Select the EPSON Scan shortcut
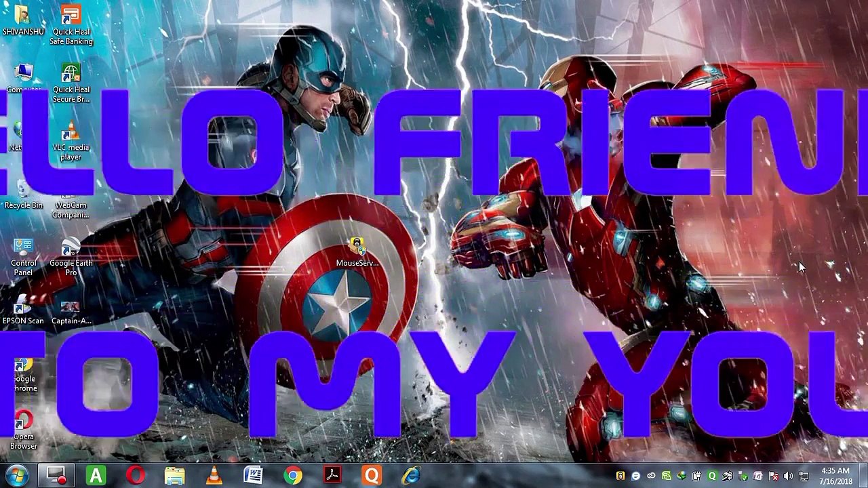This screenshot has width=868, height=488. pyautogui.click(x=23, y=310)
